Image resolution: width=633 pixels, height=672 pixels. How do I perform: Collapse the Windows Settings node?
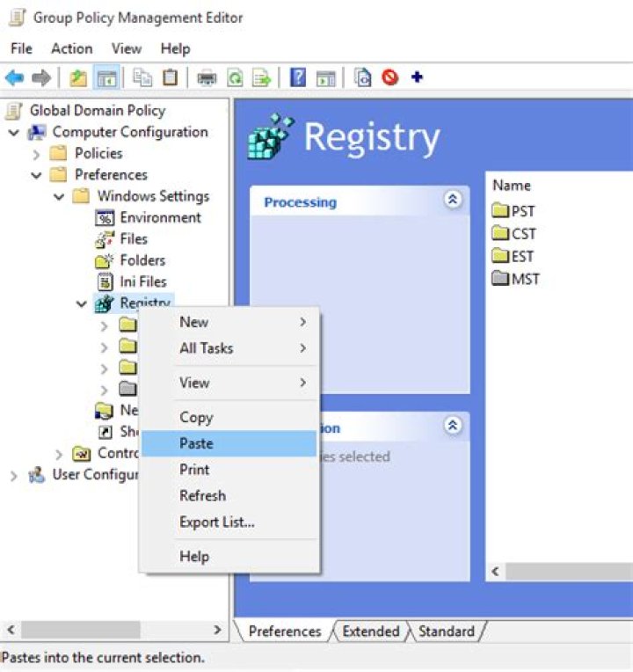coord(59,197)
